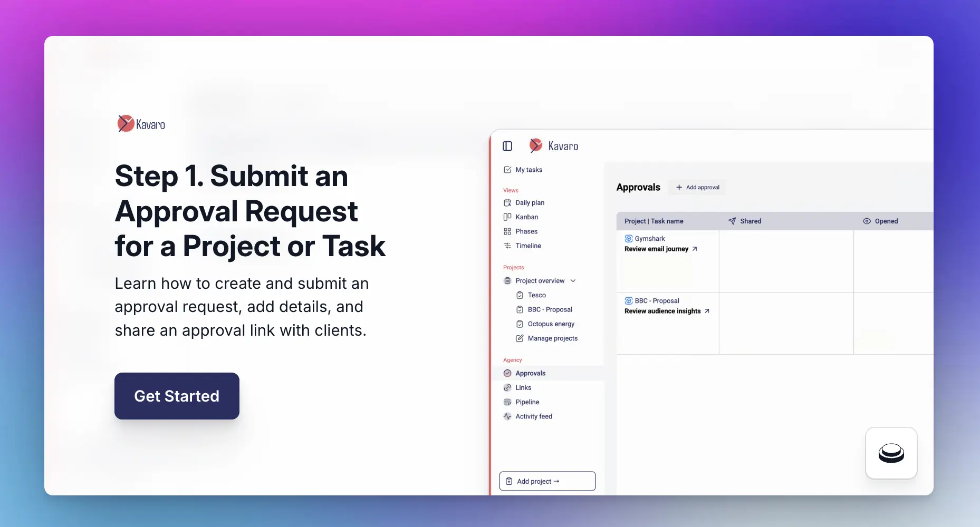Image resolution: width=980 pixels, height=527 pixels.
Task: Collapse the Project overview chevron
Action: (573, 281)
